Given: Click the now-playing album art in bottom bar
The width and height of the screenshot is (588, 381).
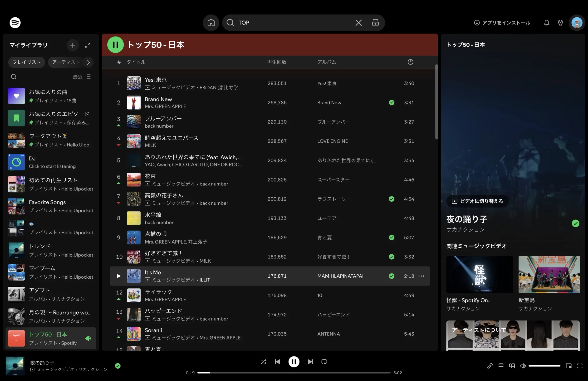Looking at the screenshot, I should click(x=15, y=366).
